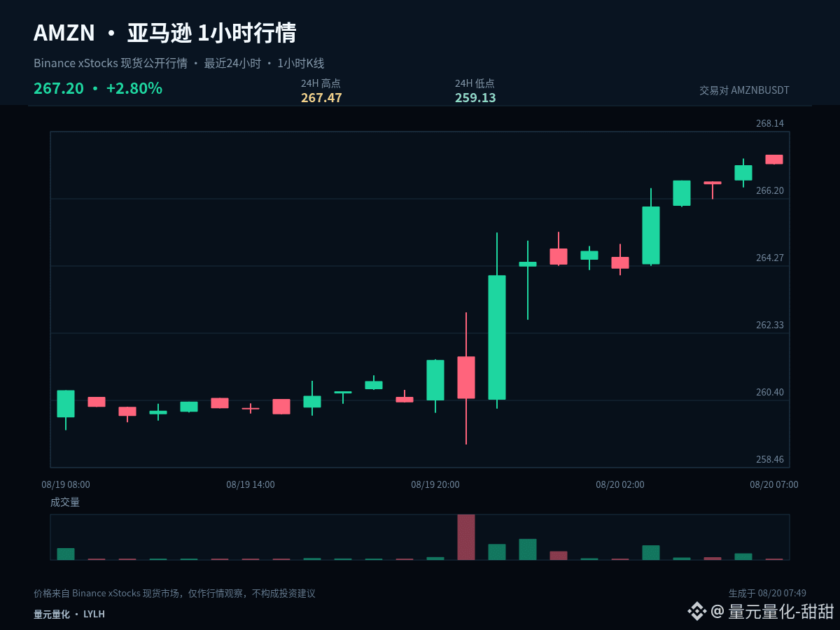Click the green volume bar at 08/19 08:00

[66, 554]
